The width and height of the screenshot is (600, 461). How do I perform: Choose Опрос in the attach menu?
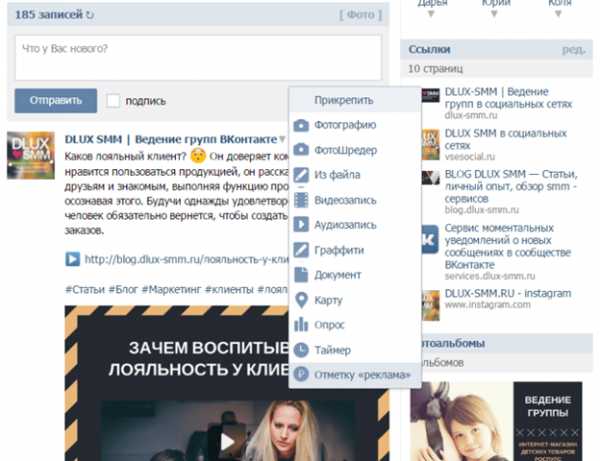tap(355, 325)
